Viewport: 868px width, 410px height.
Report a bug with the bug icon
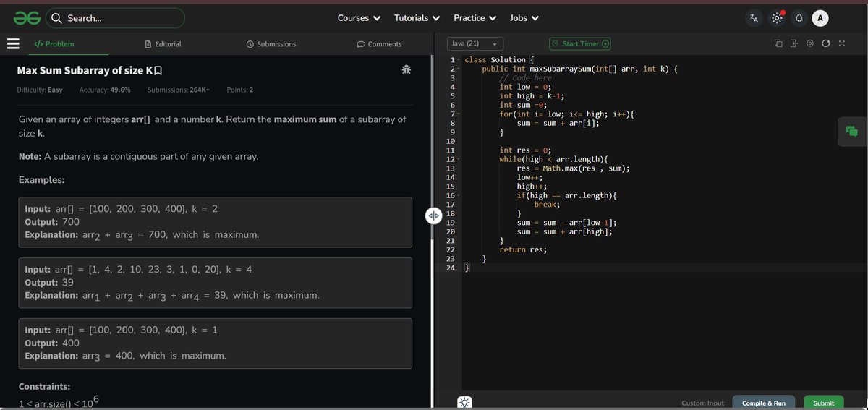[407, 70]
